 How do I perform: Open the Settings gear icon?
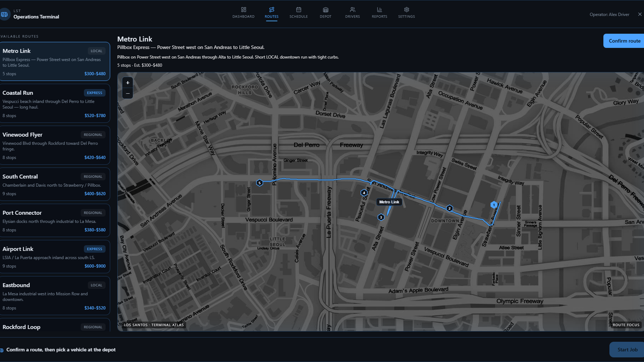click(407, 10)
